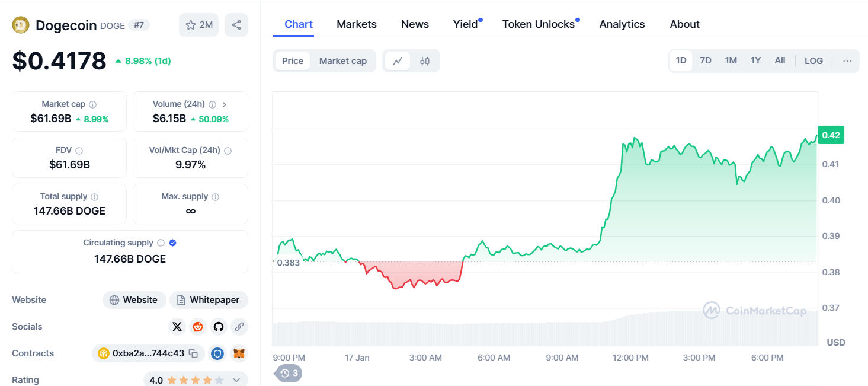Screen dimensions: 868x386
Task: Click the $0.4178 price text
Action: [59, 60]
